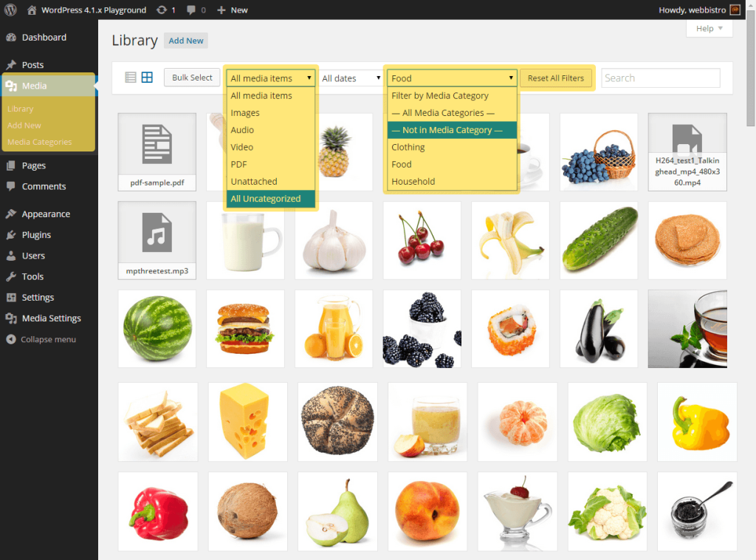Click Collapse menu arrow
Screen dimensions: 756x560
11,340
